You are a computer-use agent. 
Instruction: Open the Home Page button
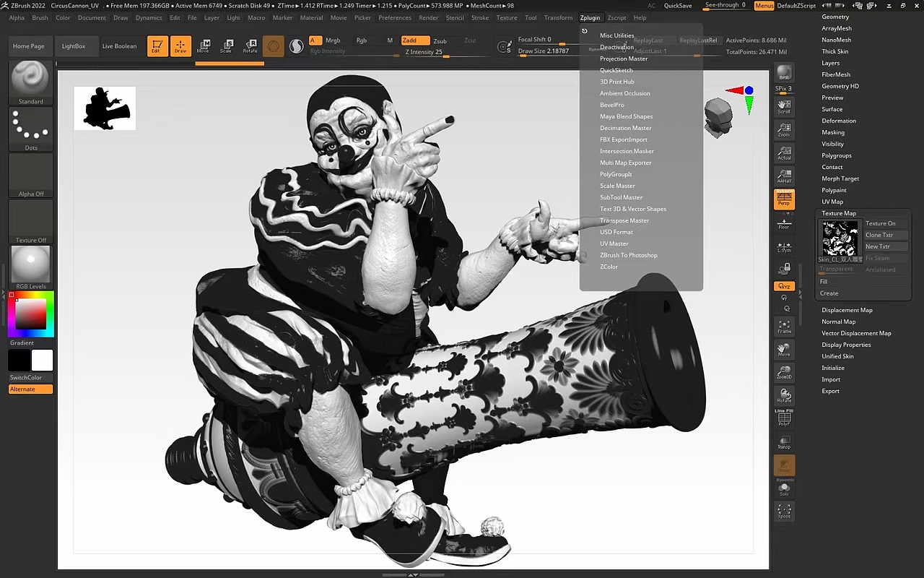29,46
